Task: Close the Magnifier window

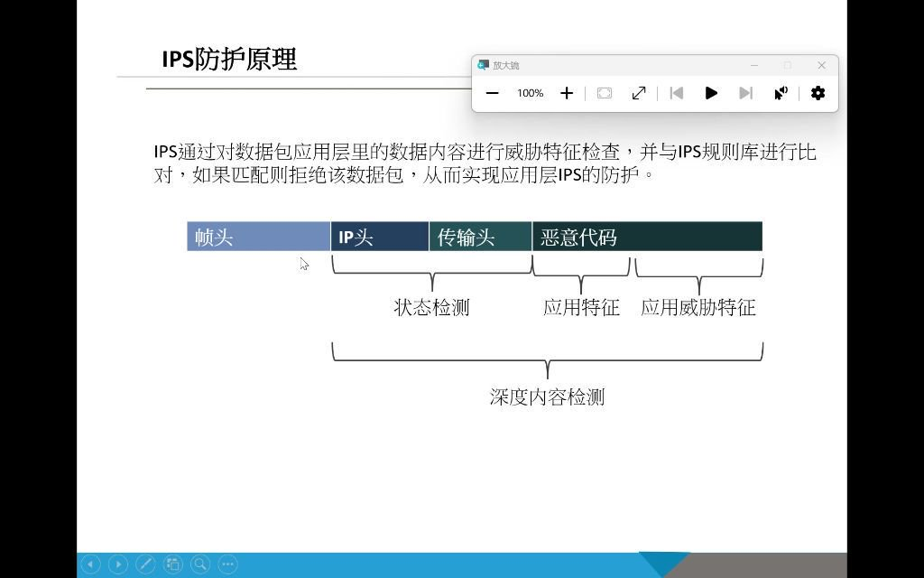Action: point(821,65)
